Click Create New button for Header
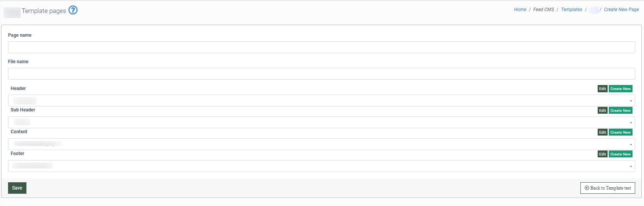This screenshot has width=644, height=206. point(620,89)
